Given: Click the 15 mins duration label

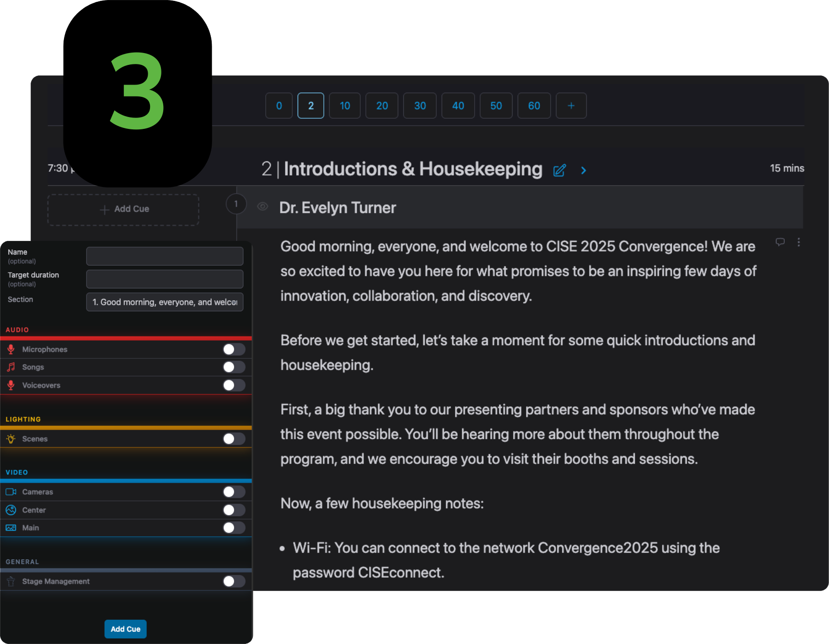Looking at the screenshot, I should [x=787, y=168].
